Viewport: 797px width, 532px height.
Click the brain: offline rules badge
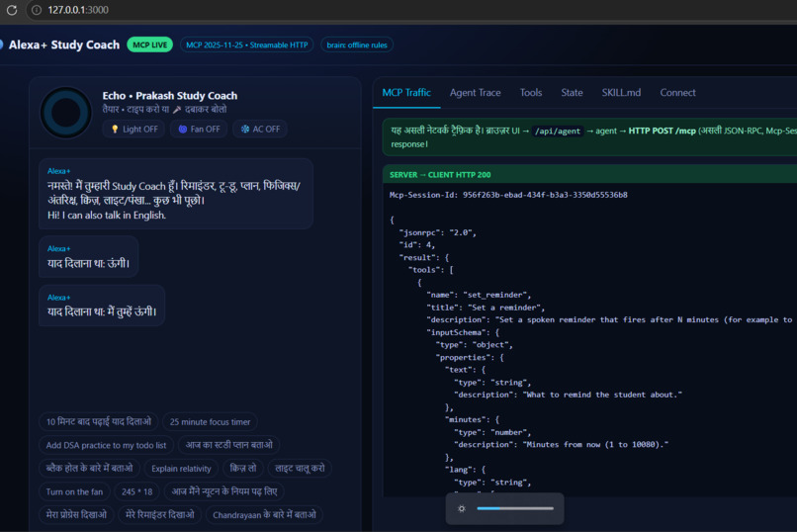(x=357, y=44)
